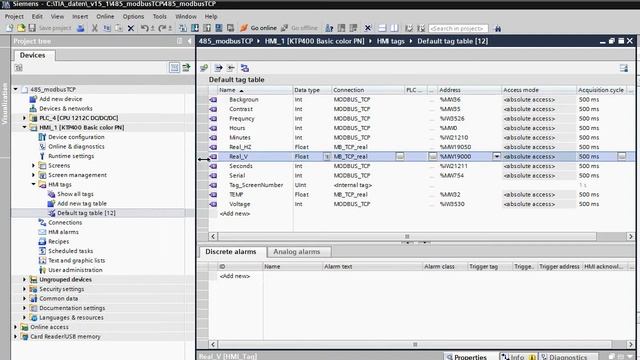This screenshot has width=640, height=360.
Task: Click Go offline in the toolbar
Action: (x=299, y=28)
